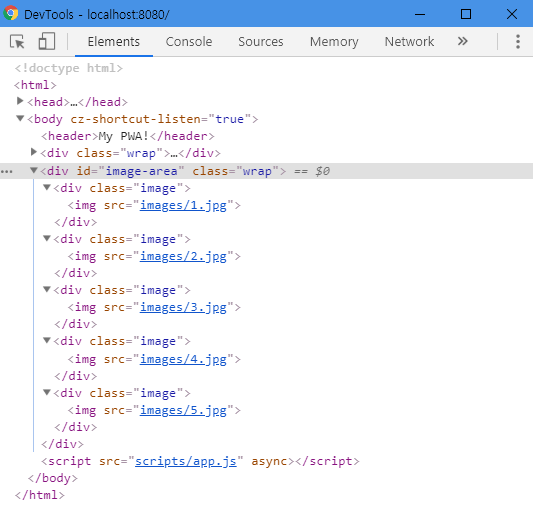Select the doctype html line
This screenshot has width=533, height=510.
point(68,68)
